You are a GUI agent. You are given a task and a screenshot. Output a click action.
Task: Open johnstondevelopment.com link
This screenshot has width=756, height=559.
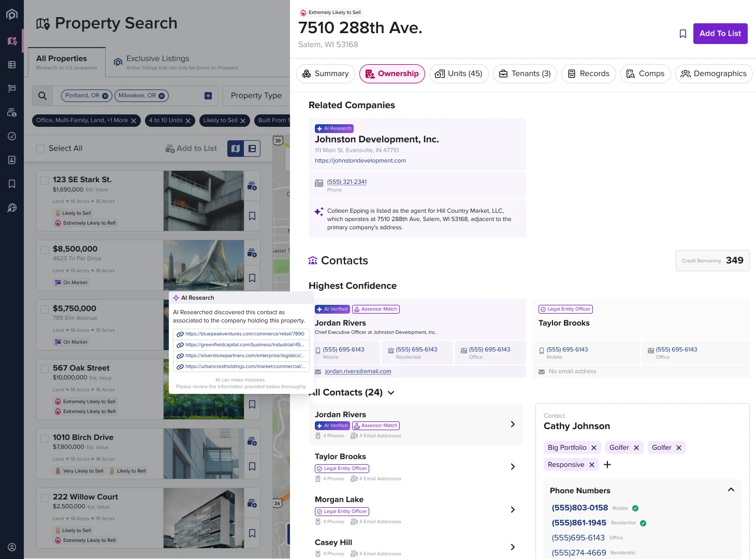(360, 161)
